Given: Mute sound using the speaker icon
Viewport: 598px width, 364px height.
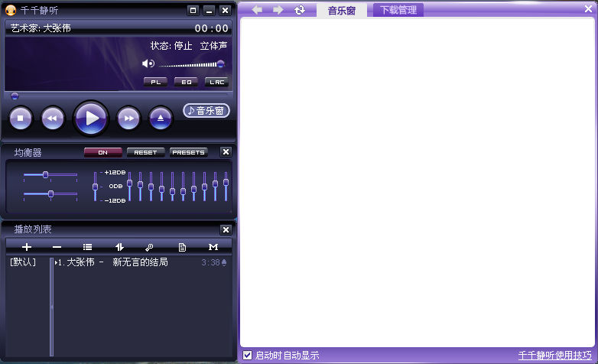Looking at the screenshot, I should tap(148, 63).
